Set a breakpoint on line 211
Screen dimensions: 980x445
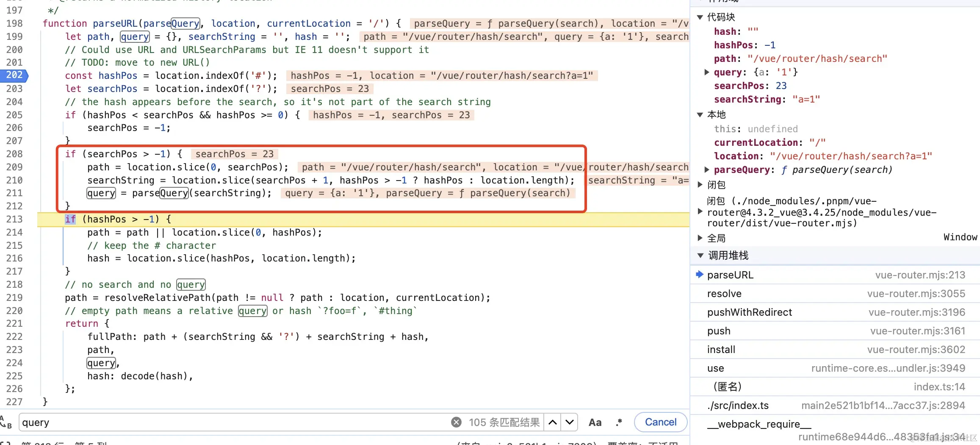point(14,193)
